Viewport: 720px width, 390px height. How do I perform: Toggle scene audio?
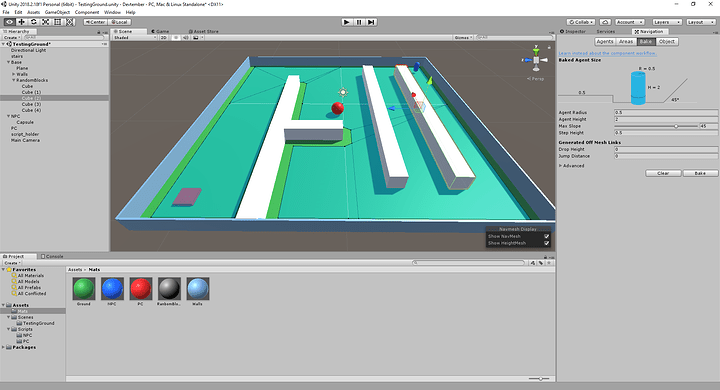click(186, 38)
